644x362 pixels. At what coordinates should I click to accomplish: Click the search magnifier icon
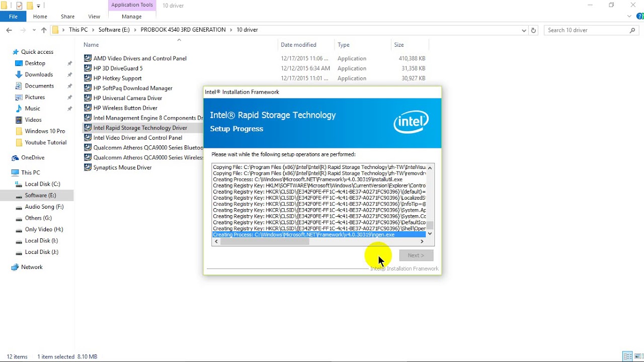pos(633,30)
